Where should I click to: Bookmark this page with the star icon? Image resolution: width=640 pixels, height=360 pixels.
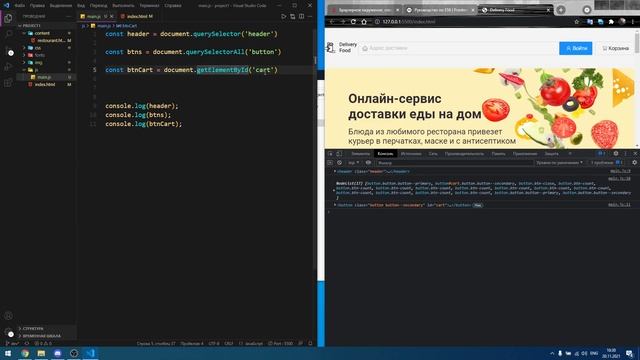576,22
